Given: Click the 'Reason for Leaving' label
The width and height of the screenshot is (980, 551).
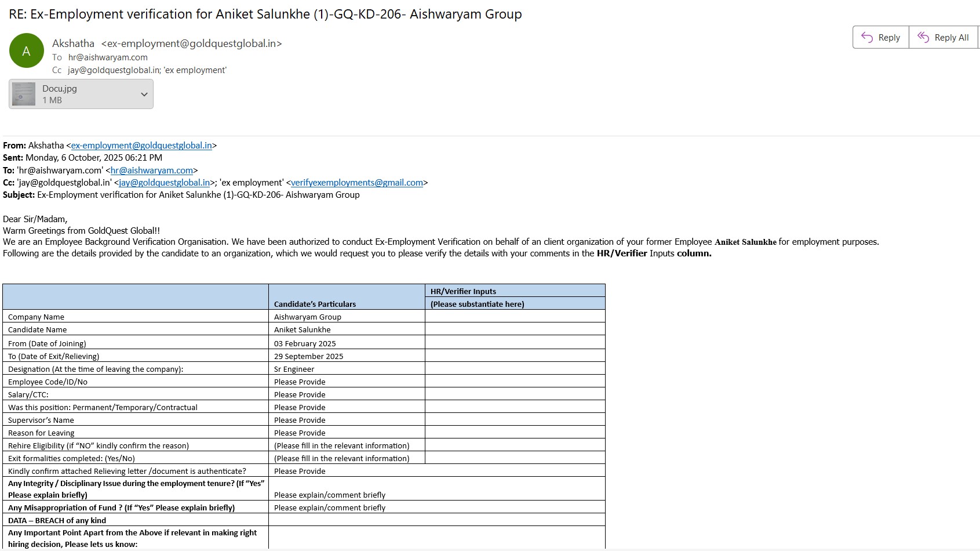Looking at the screenshot, I should 41,433.
